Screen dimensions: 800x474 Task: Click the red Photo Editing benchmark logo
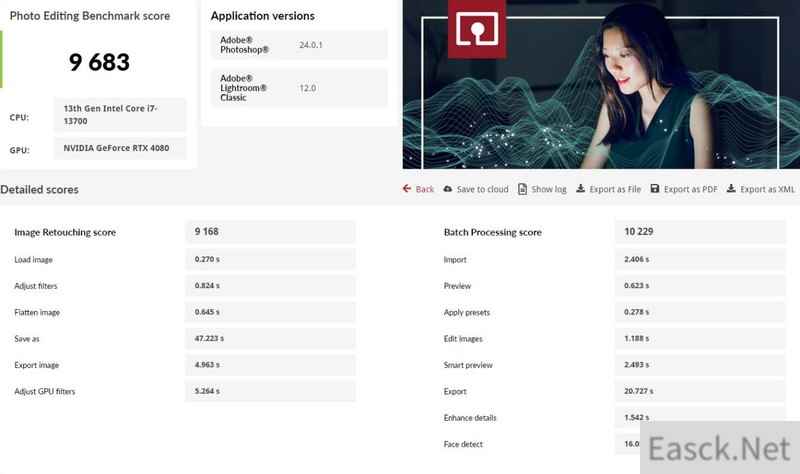click(477, 29)
